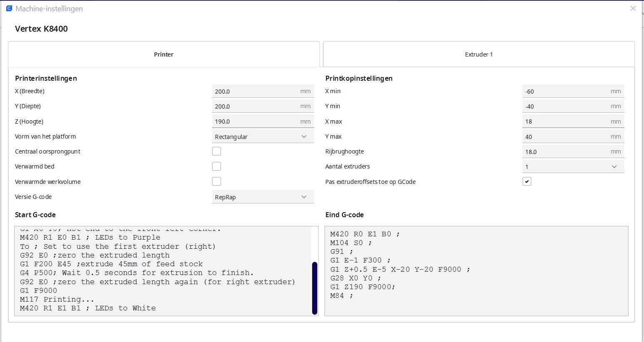Click the Rijbrughoogte field showing 18.0

(x=573, y=151)
